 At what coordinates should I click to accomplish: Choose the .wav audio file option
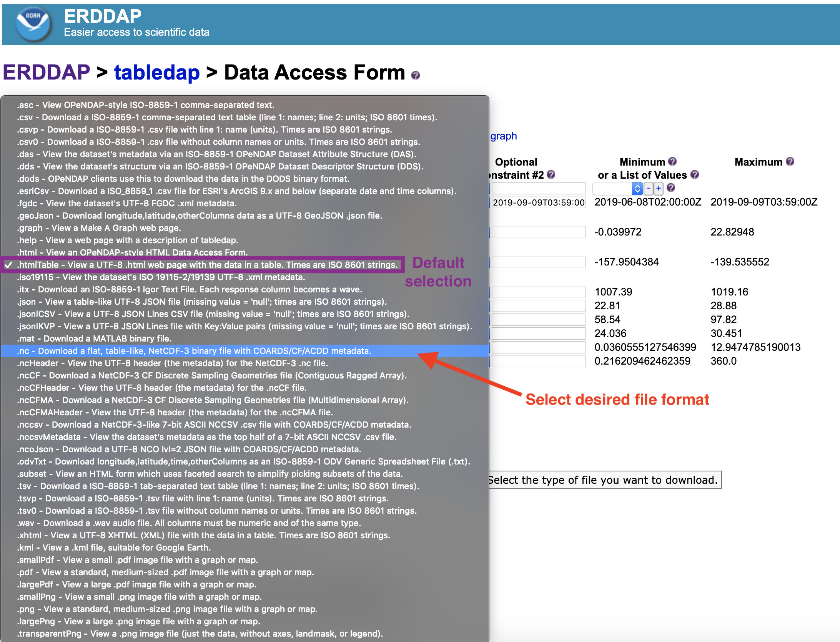(245, 523)
